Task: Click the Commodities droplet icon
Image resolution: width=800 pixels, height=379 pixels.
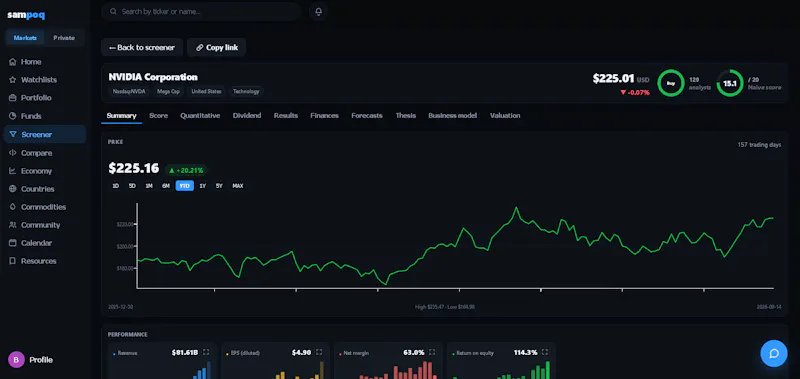Action: pyautogui.click(x=13, y=207)
